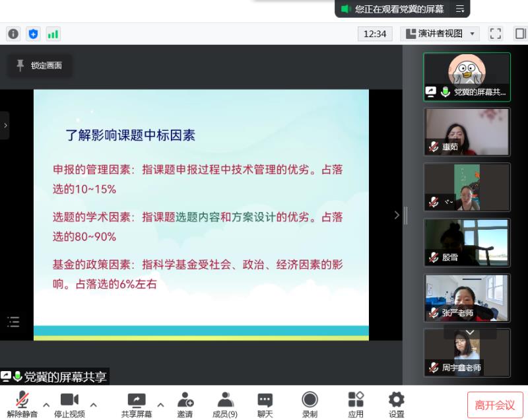Open the menu on the screen-viewing banner
This screenshot has width=528, height=420.
click(460, 9)
